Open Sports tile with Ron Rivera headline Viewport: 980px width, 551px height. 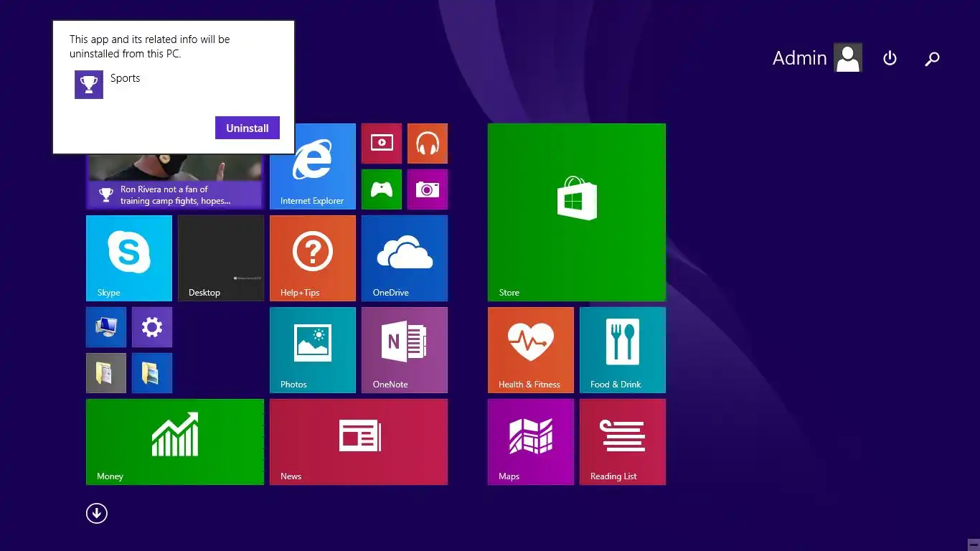[175, 182]
